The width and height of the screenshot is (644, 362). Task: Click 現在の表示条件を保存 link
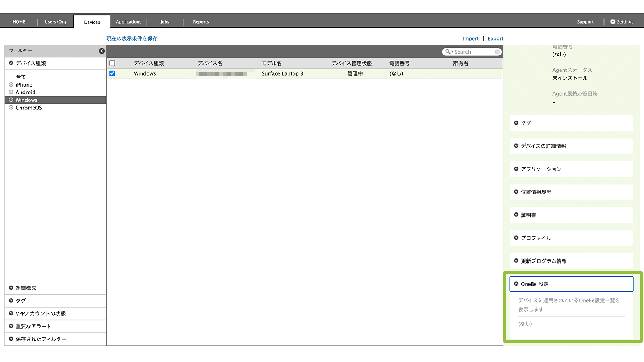click(x=132, y=38)
